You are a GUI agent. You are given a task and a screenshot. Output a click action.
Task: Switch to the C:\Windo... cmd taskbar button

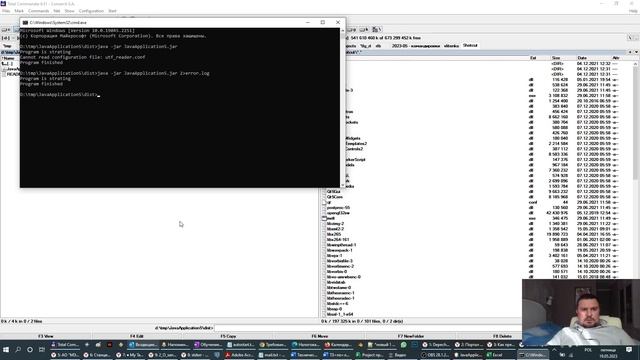pos(532,355)
